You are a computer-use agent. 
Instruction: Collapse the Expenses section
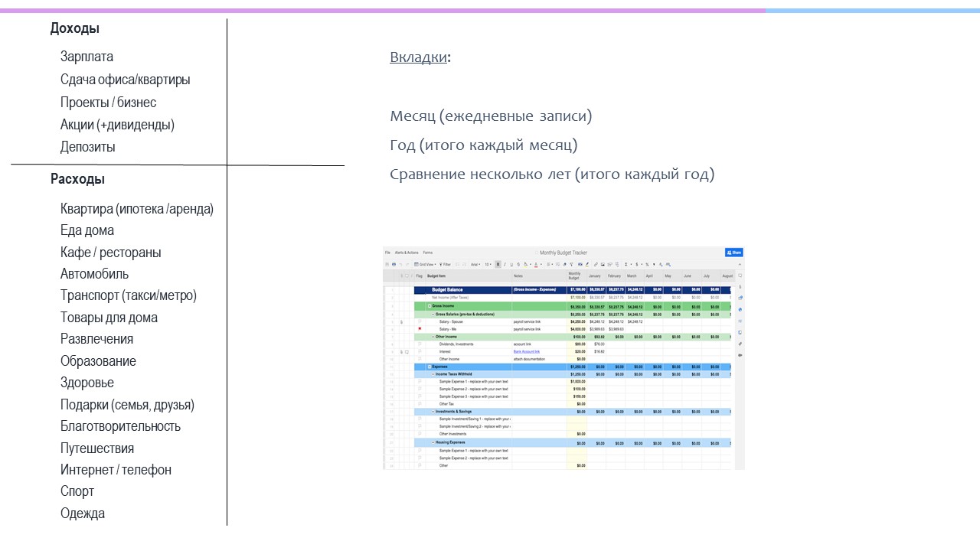click(429, 367)
